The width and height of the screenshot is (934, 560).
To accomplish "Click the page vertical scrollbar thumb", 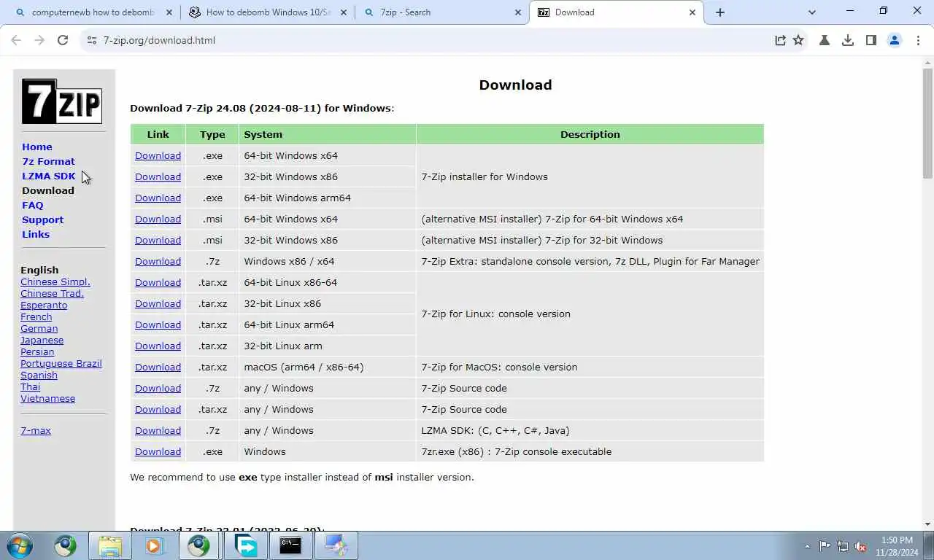I will click(927, 123).
